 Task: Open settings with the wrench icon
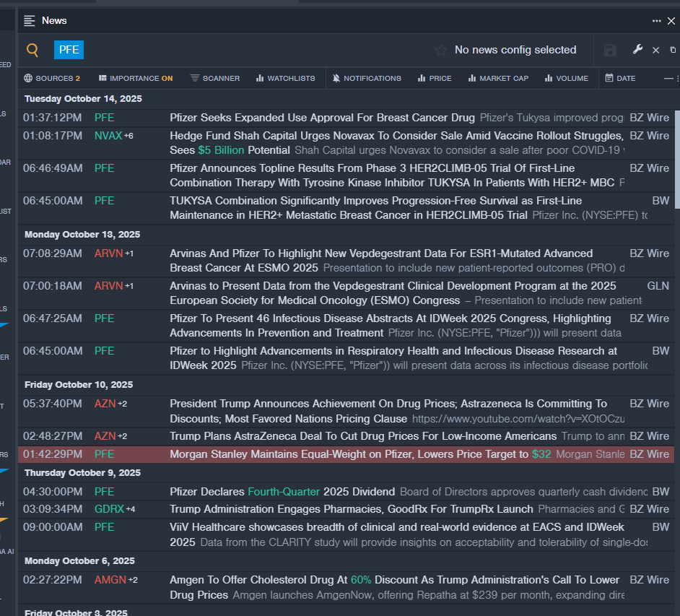637,49
